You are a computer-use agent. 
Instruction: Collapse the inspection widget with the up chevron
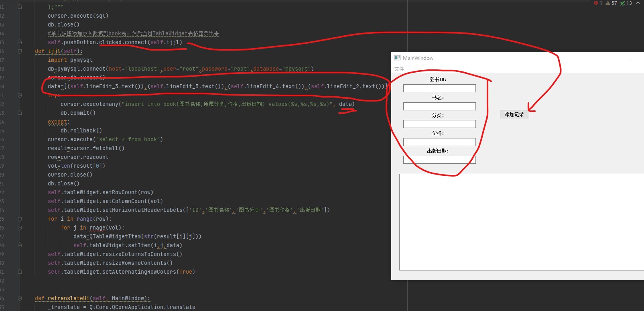(638, 3)
